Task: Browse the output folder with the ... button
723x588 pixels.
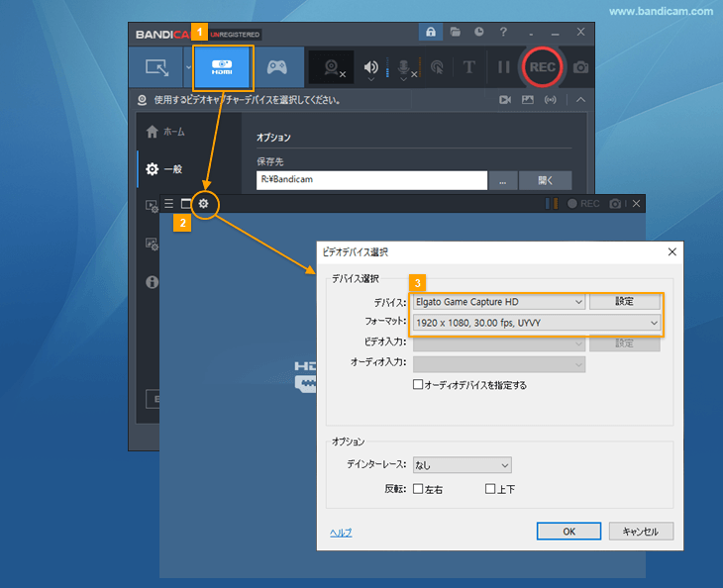Action: [502, 180]
